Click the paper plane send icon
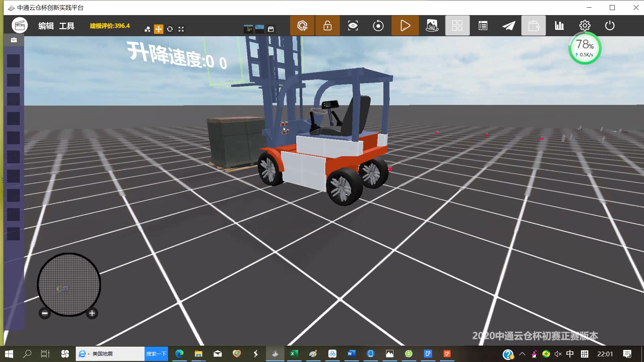This screenshot has width=644, height=362. click(x=508, y=26)
